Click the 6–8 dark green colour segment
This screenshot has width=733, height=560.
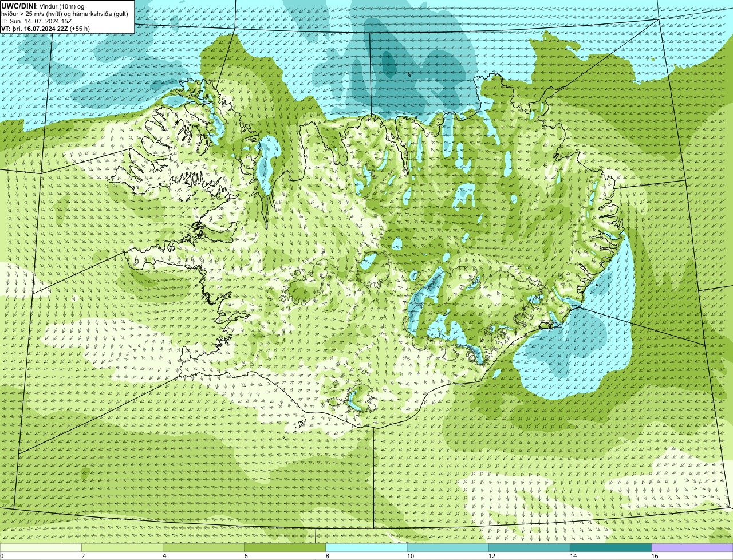(x=285, y=547)
